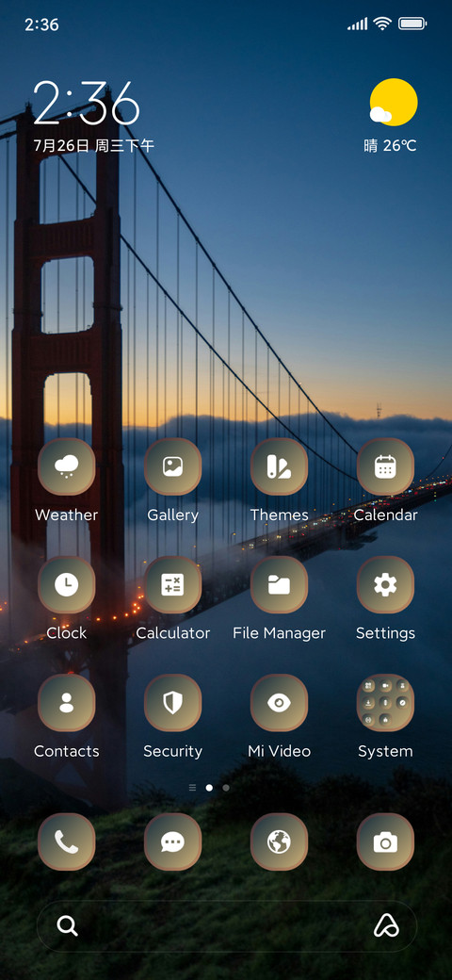This screenshot has width=452, height=980.
Task: Open the Security app
Action: coord(173,703)
